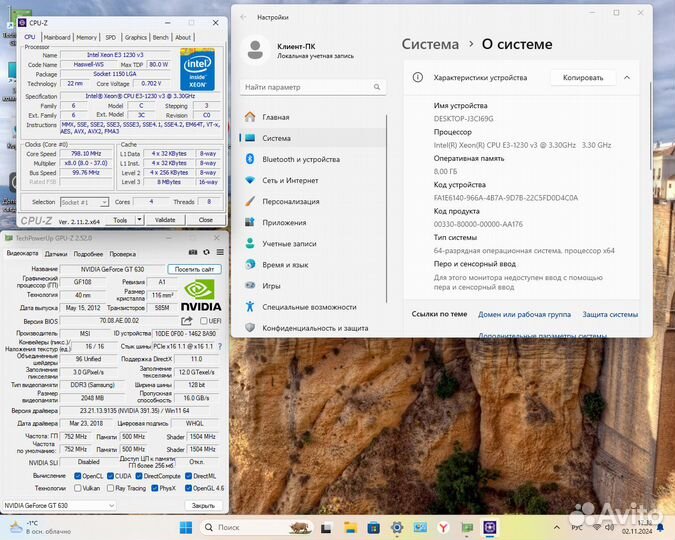Select Сеть и Интернет in Settings sidebar
This screenshot has width=675, height=540.
pos(313,180)
